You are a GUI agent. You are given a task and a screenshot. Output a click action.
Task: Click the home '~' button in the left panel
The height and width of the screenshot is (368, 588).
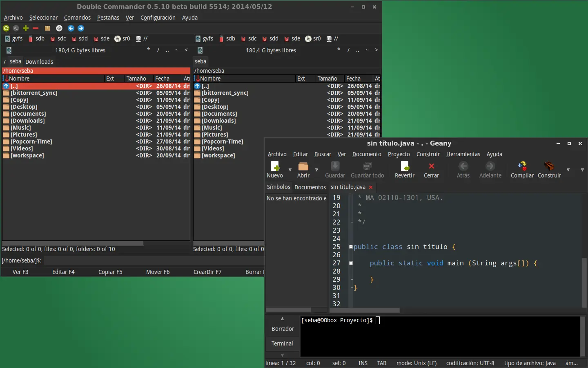click(176, 50)
